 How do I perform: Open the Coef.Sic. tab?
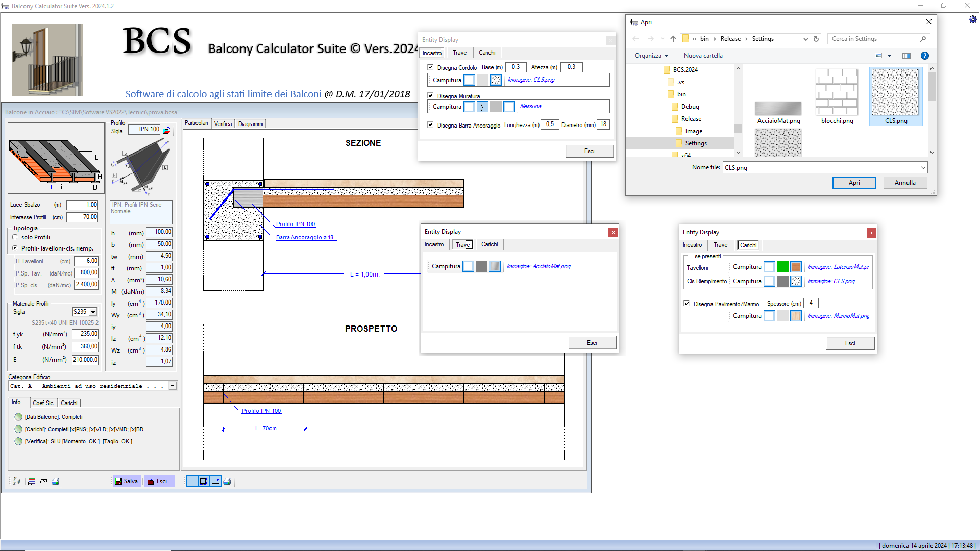click(x=43, y=403)
